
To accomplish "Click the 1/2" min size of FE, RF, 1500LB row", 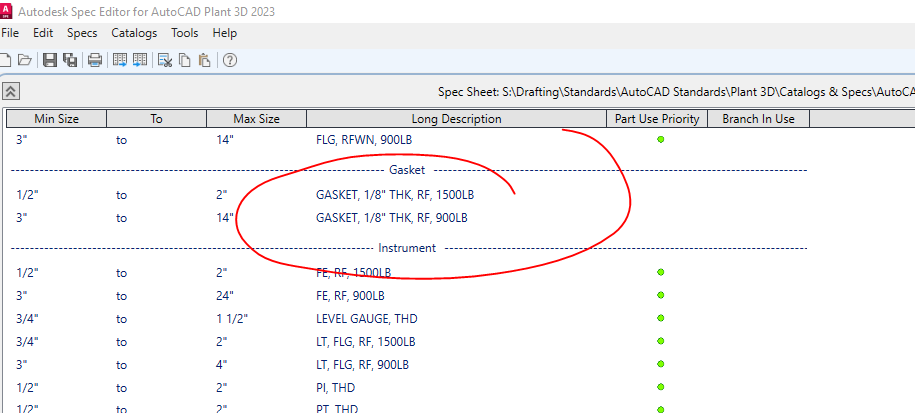I will coord(27,272).
